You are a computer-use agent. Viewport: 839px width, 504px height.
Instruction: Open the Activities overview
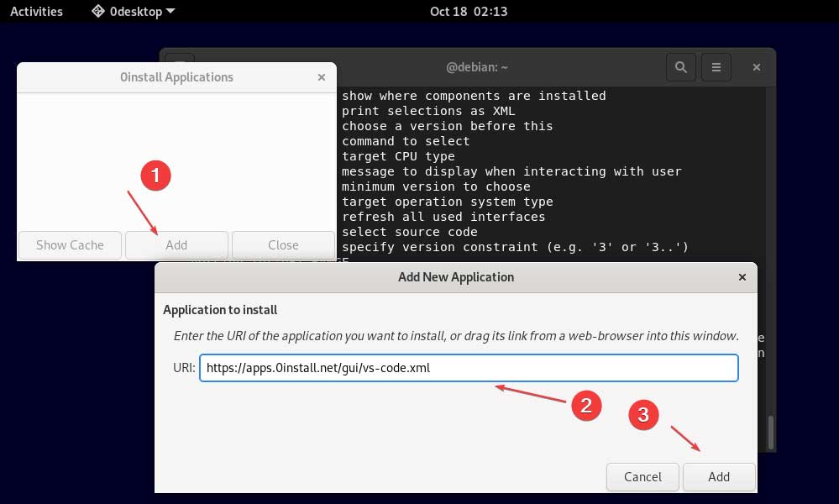[x=36, y=11]
